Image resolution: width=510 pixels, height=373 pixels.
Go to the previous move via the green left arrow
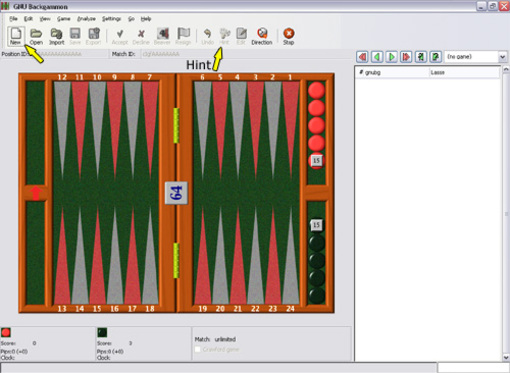377,57
